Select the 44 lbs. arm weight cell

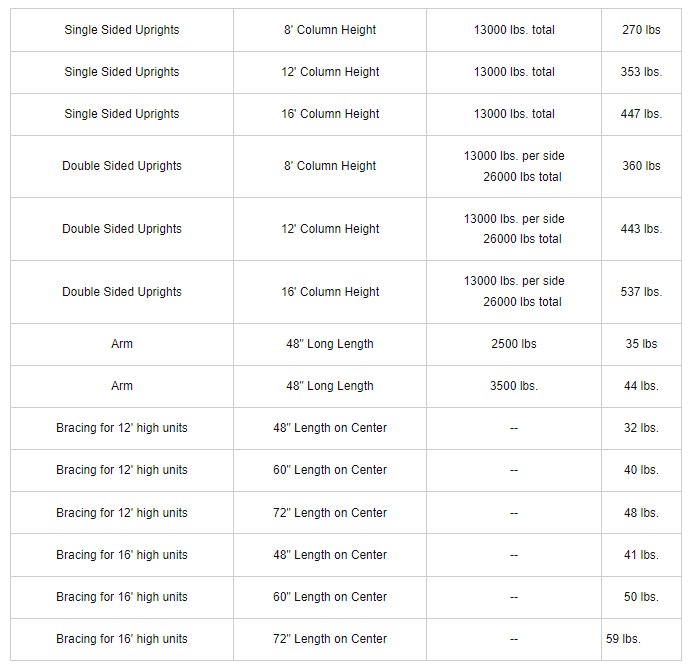click(641, 386)
